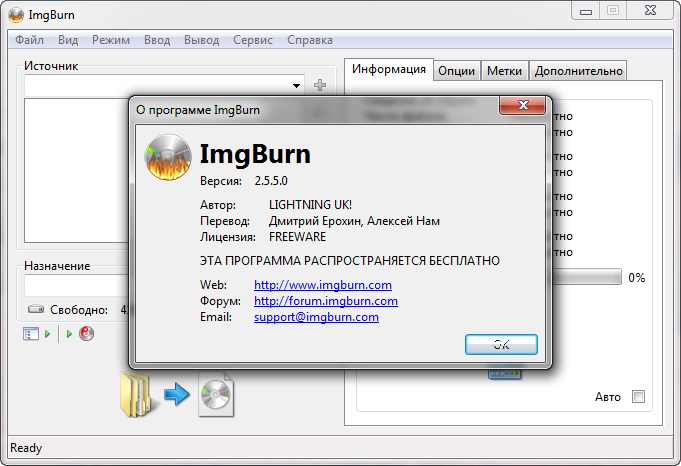Switch to the Информация tab
This screenshot has width=681, height=466.
[389, 69]
